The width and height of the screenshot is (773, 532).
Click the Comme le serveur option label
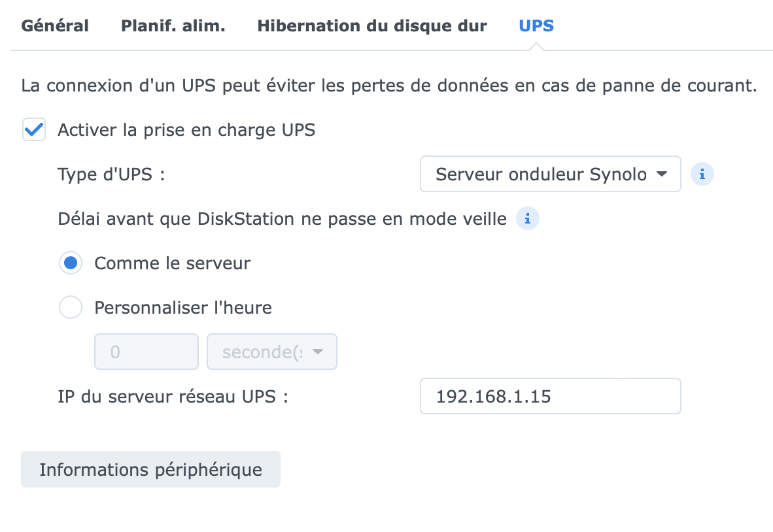[173, 263]
